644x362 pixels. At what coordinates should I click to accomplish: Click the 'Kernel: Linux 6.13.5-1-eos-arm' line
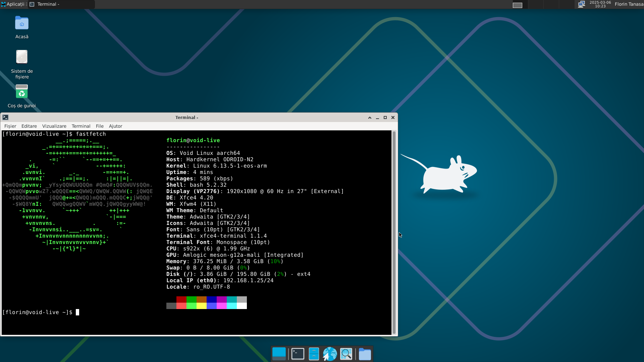217,166
